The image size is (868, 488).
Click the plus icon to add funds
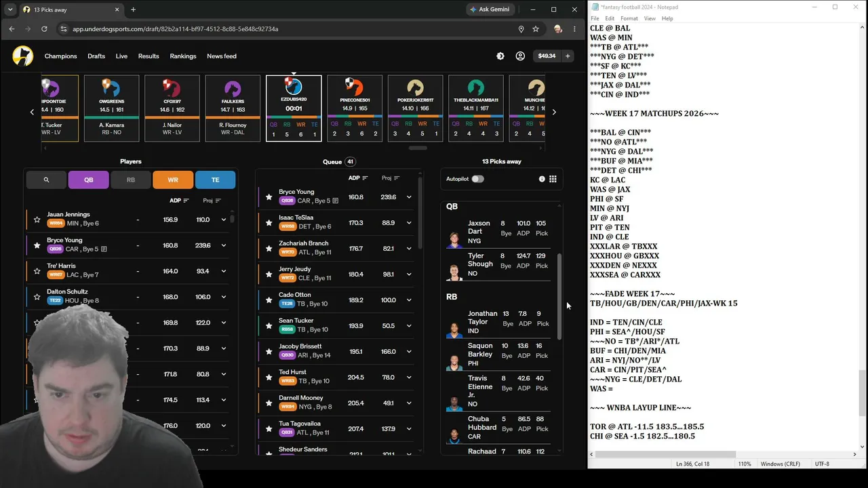tap(568, 56)
